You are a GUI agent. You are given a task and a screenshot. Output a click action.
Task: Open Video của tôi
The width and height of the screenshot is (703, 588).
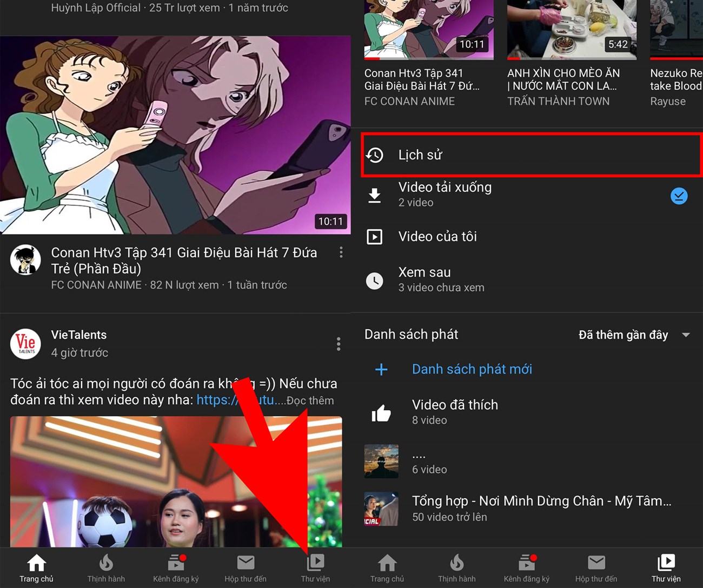[527, 237]
